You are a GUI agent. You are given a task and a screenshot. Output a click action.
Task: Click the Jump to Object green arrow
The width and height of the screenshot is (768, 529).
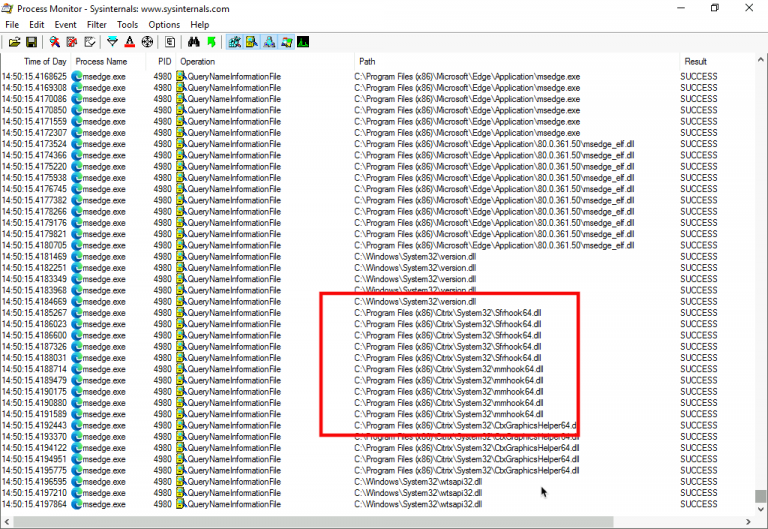tap(211, 42)
